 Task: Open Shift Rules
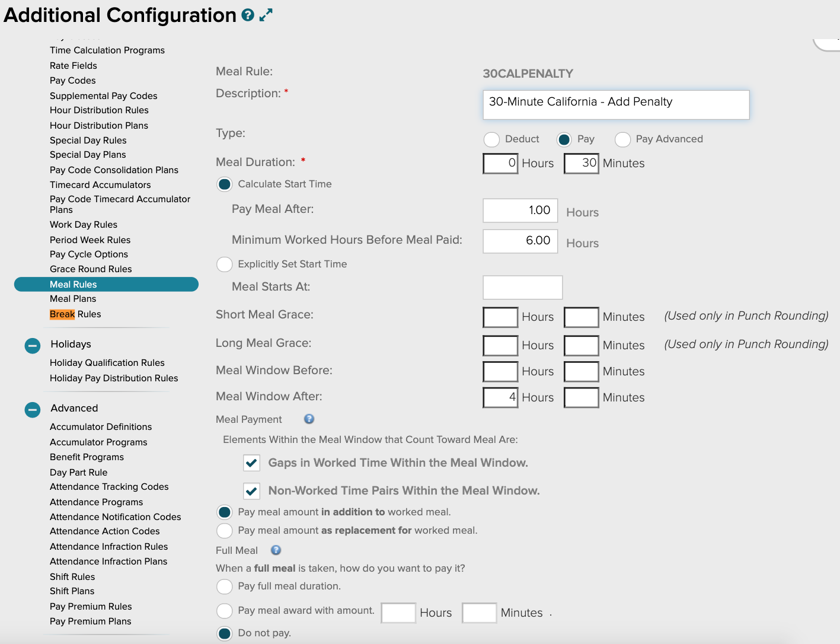click(72, 577)
